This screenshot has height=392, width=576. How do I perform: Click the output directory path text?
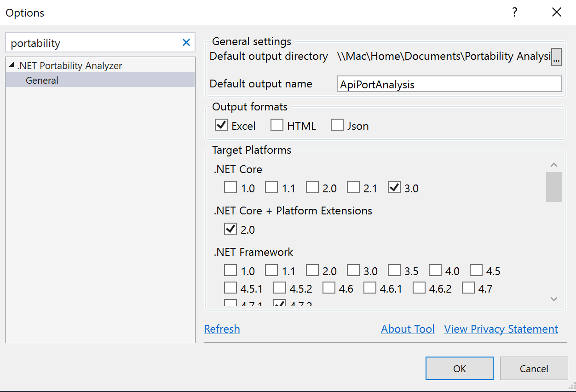tap(444, 56)
